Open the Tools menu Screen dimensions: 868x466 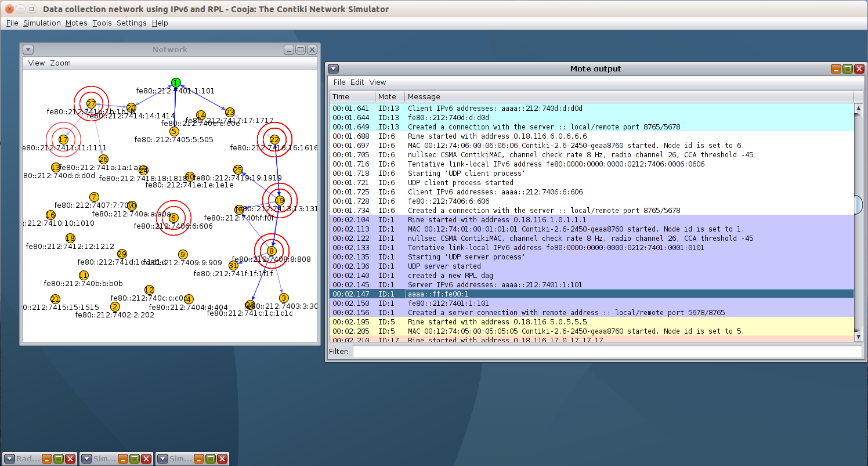tap(102, 23)
